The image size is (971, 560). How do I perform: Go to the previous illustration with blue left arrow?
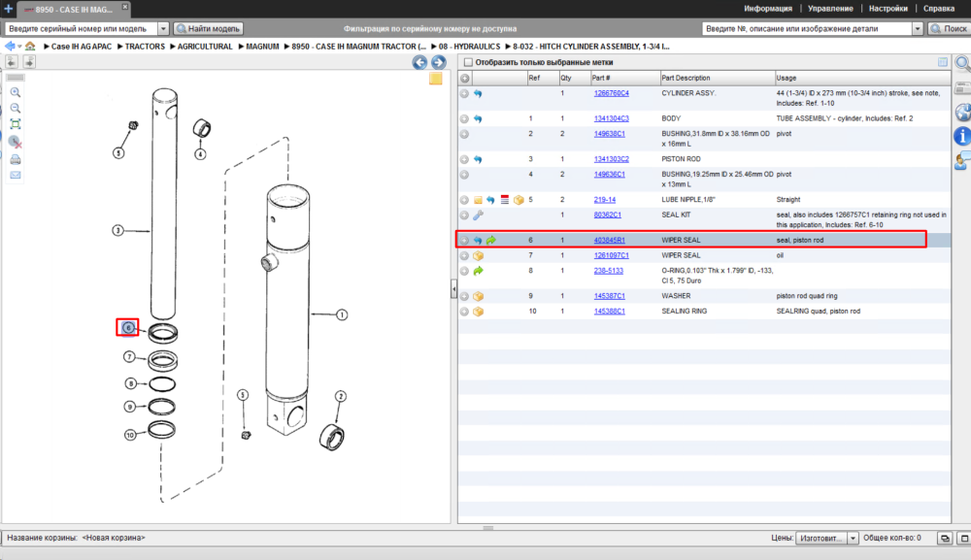419,62
